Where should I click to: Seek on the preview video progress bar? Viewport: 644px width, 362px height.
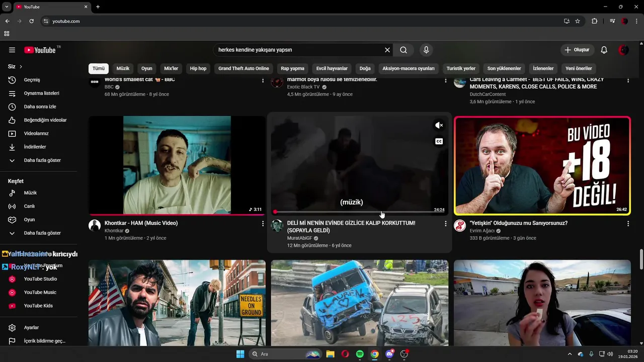360,212
